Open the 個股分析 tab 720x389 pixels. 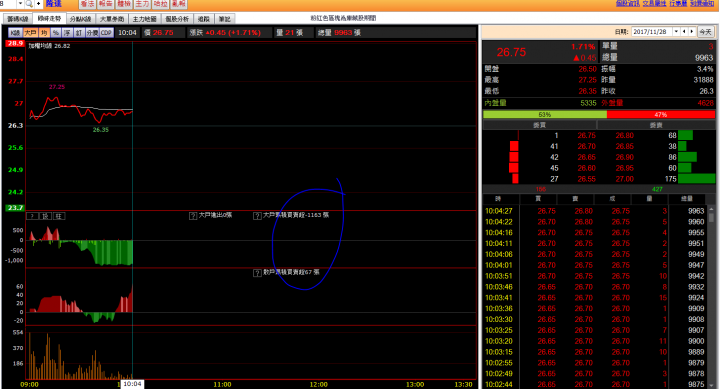click(177, 19)
